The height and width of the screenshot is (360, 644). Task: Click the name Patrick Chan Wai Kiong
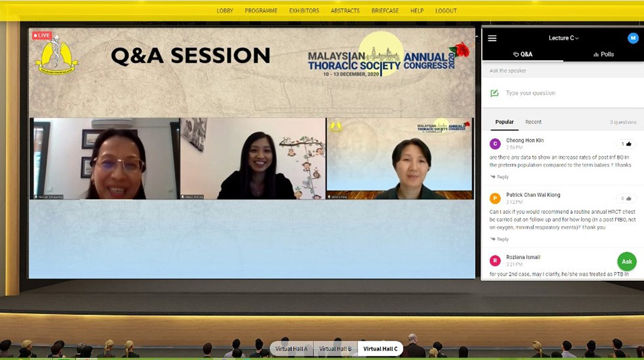(x=533, y=195)
